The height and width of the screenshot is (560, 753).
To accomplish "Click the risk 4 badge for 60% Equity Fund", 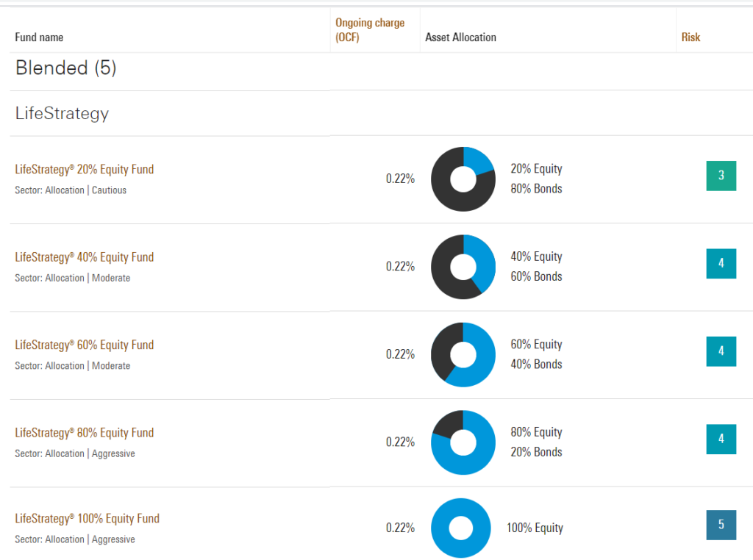I will pyautogui.click(x=721, y=351).
